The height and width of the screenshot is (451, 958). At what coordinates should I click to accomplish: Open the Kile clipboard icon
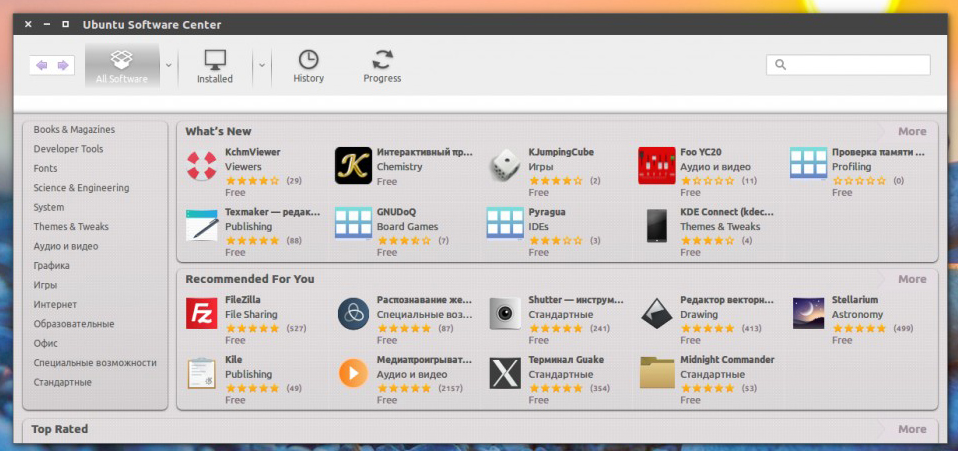pyautogui.click(x=202, y=373)
